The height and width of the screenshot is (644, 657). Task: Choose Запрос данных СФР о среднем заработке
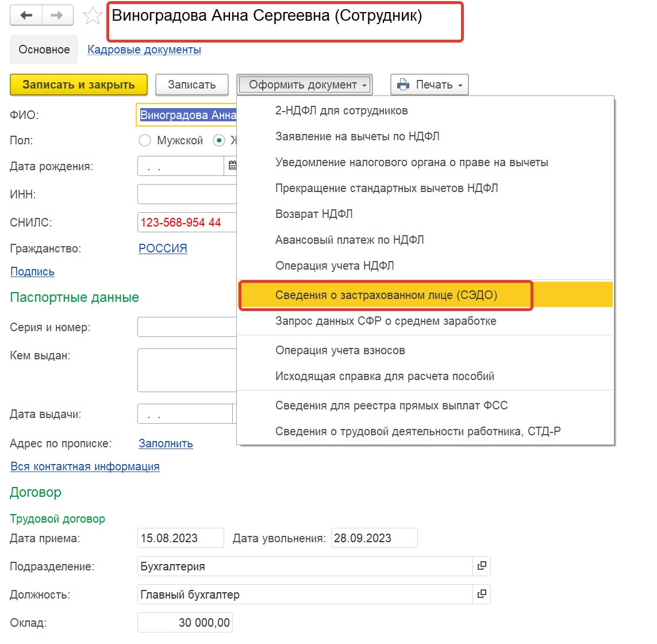click(x=425, y=321)
